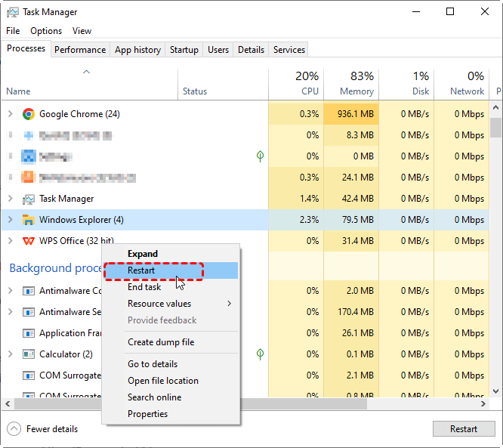Click the COM Surrogate 2.1 MB row icon
This screenshot has height=448, width=503.
[x=29, y=375]
